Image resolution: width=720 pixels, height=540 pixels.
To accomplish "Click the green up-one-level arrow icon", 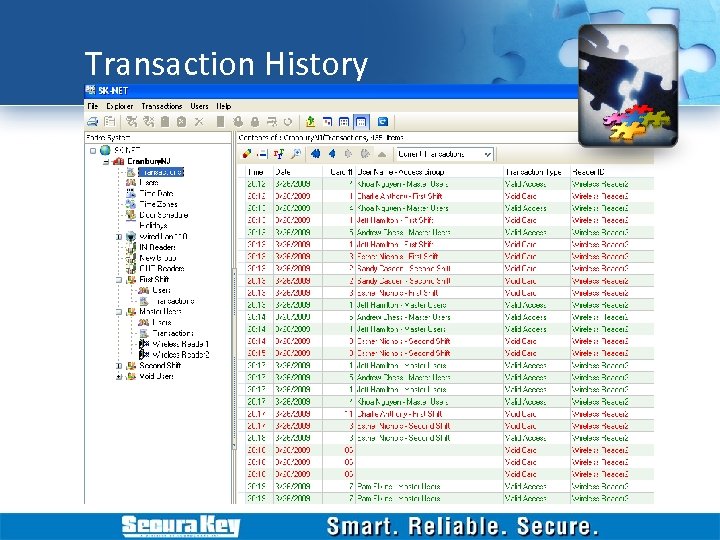I will click(310, 122).
